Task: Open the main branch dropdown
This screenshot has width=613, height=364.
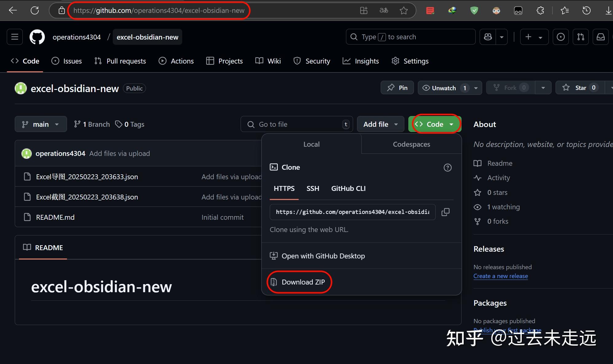Action: coord(41,124)
